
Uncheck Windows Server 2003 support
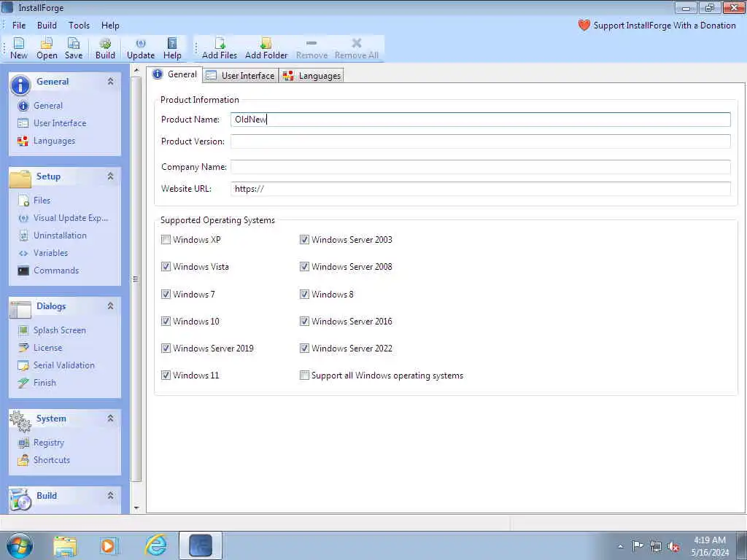tap(304, 239)
